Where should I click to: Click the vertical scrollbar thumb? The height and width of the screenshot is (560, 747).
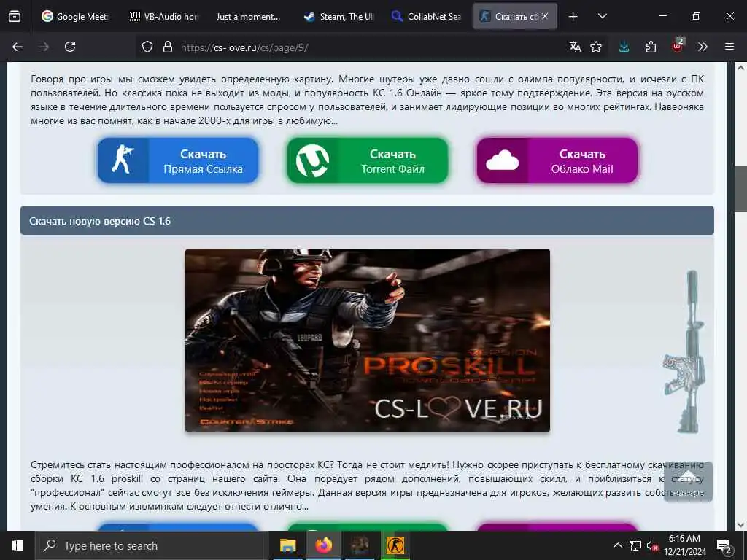click(740, 189)
